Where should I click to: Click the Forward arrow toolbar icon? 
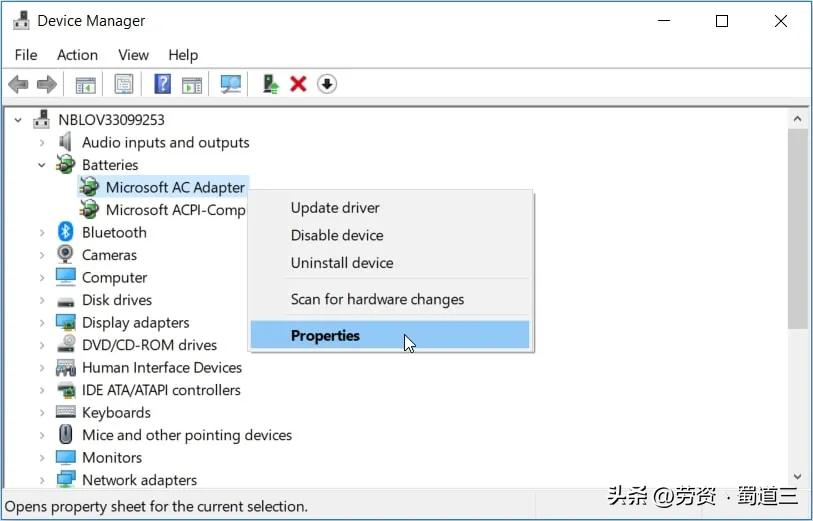(x=47, y=84)
